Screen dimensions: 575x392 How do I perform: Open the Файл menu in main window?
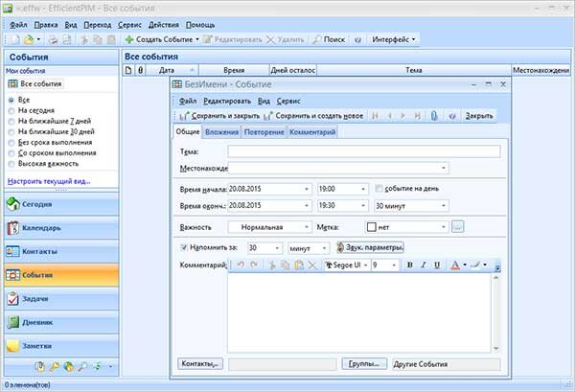coord(18,25)
